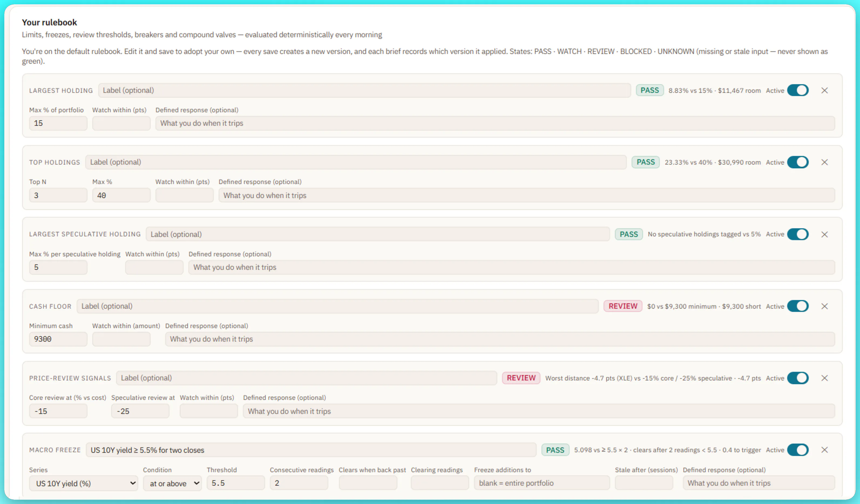This screenshot has width=860, height=504.
Task: Edit the Top N value 3
Action: coord(58,195)
